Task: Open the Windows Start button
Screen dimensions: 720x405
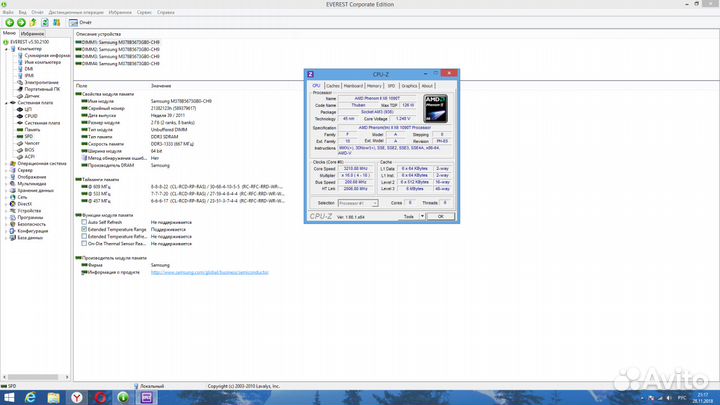Action: [9, 398]
